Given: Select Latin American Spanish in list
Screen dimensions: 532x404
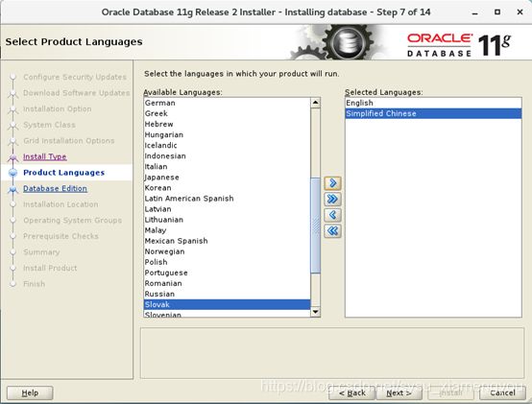Looking at the screenshot, I should [227, 199].
